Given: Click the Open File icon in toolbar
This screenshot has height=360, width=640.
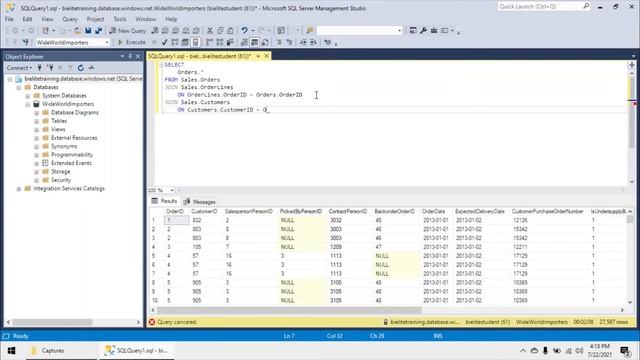Looking at the screenshot, I should pyautogui.click(x=77, y=31).
